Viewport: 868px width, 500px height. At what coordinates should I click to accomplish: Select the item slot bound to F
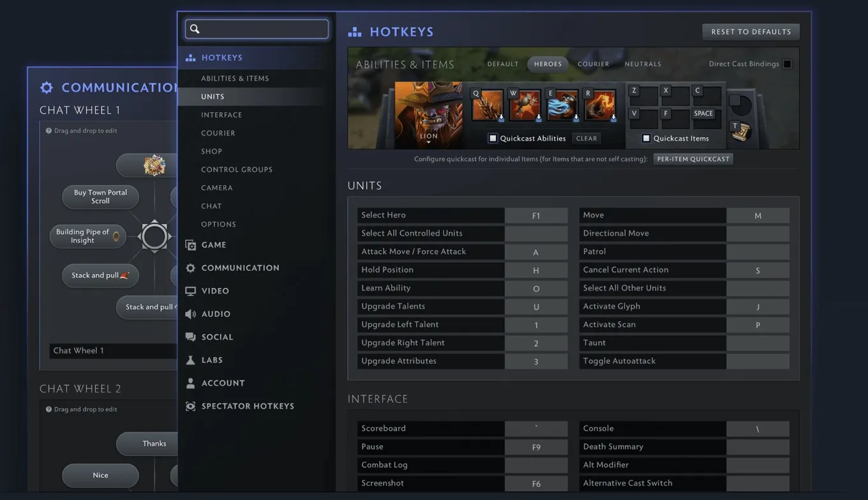pos(675,119)
